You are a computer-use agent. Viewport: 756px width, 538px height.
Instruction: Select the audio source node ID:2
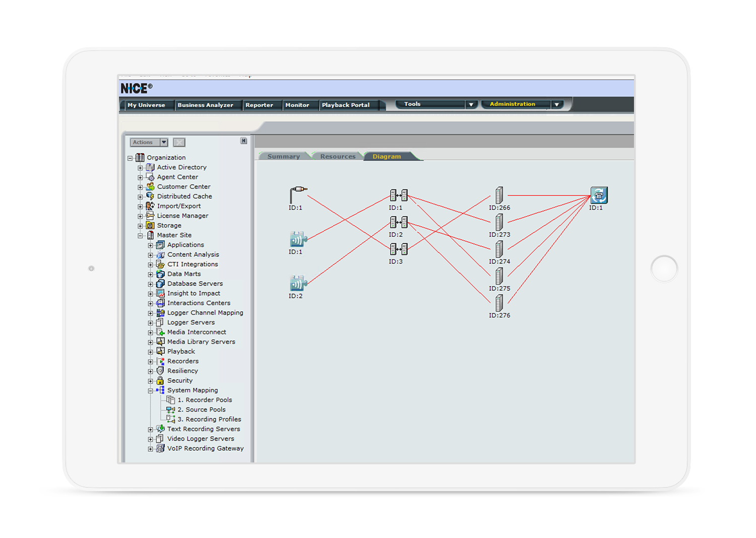(298, 283)
